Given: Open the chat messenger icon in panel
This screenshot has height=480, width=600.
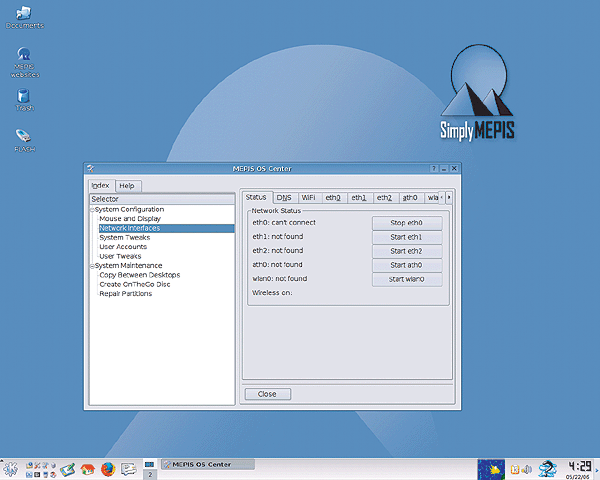Looking at the screenshot, I should pyautogui.click(x=129, y=469).
